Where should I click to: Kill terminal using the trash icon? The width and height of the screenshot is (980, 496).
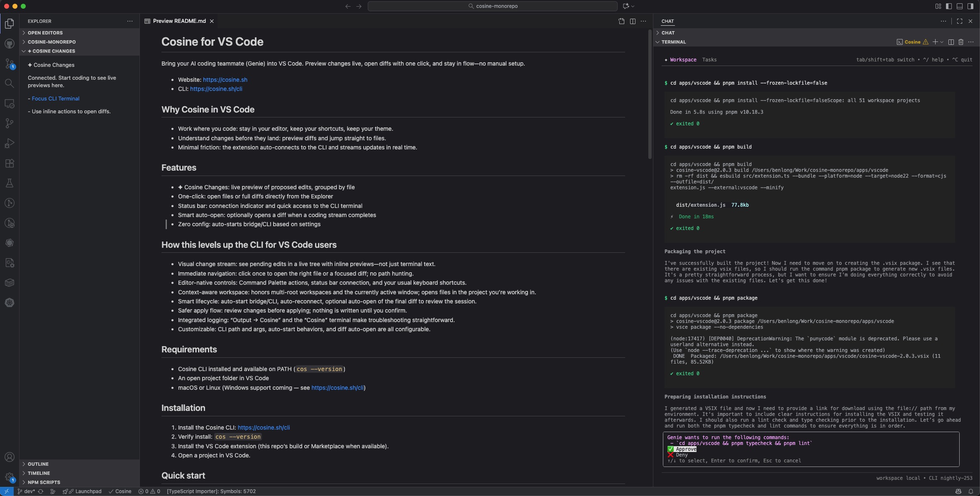click(x=960, y=42)
